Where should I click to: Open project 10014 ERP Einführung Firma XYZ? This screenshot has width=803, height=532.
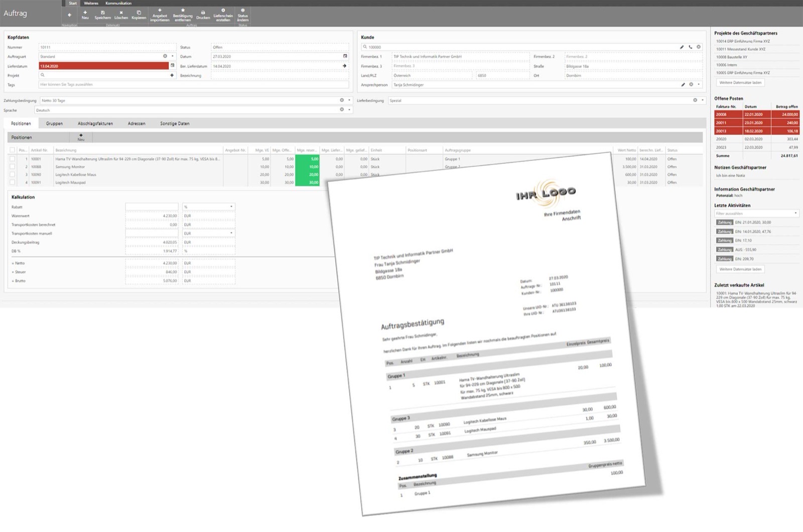pyautogui.click(x=743, y=41)
